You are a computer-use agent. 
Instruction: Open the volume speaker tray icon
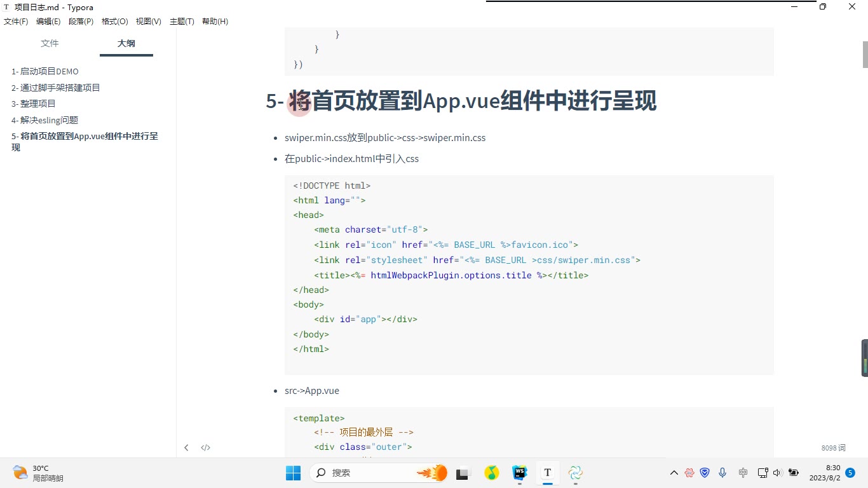pyautogui.click(x=777, y=473)
